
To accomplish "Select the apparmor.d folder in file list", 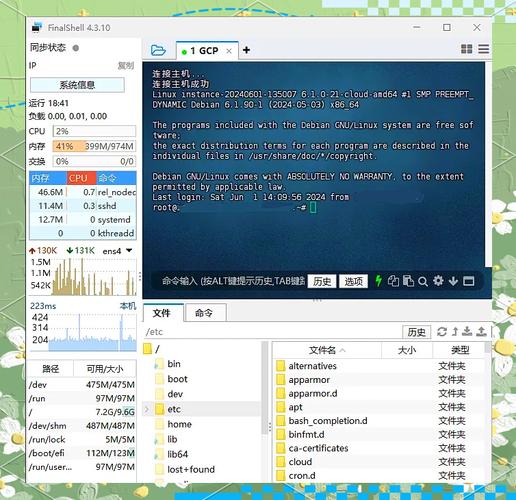I will (379, 394).
